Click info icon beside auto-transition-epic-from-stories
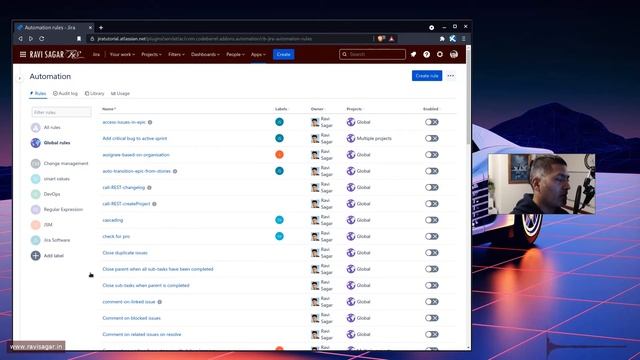Screen dimensions: 640x360 (175, 171)
